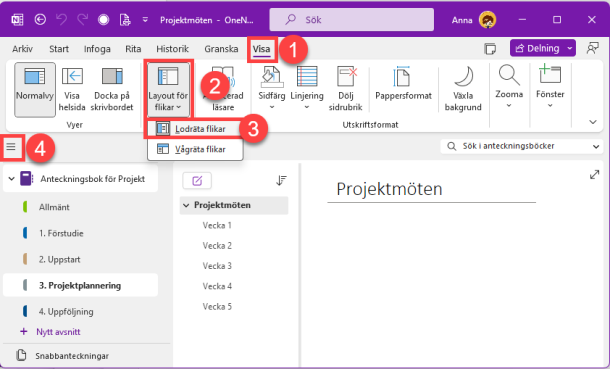The width and height of the screenshot is (610, 369).
Task: Click the round touch mode icon
Action: pos(103,19)
